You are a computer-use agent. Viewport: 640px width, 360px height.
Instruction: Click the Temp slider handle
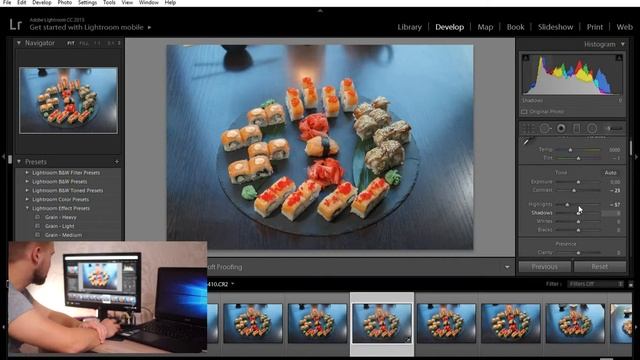click(x=570, y=150)
